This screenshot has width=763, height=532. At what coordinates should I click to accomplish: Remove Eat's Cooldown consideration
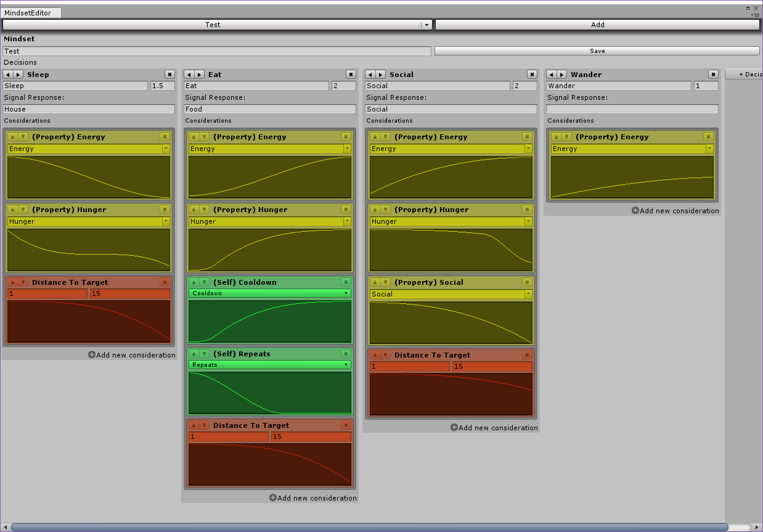[346, 282]
